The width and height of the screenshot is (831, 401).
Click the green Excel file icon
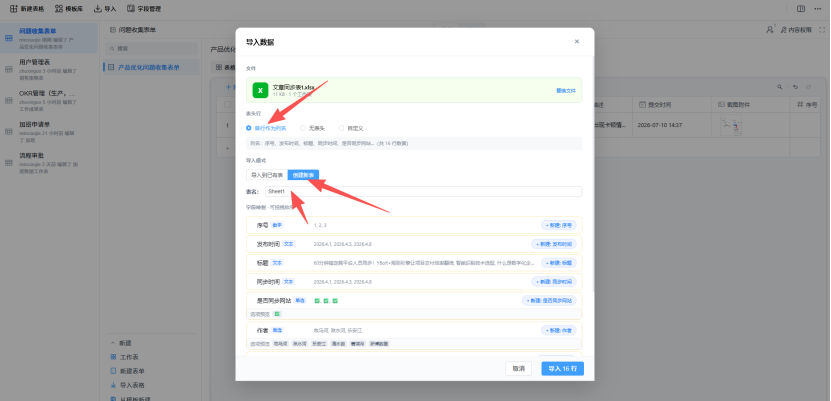(x=260, y=90)
